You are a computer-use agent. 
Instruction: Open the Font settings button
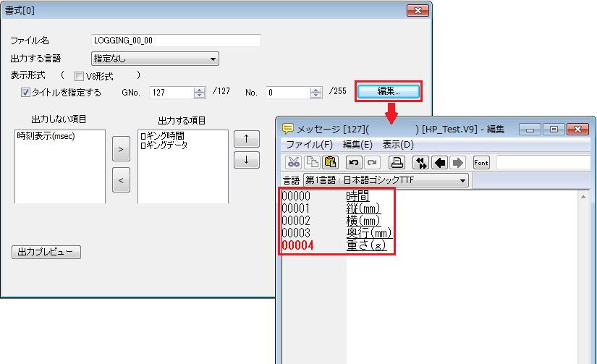pyautogui.click(x=482, y=162)
